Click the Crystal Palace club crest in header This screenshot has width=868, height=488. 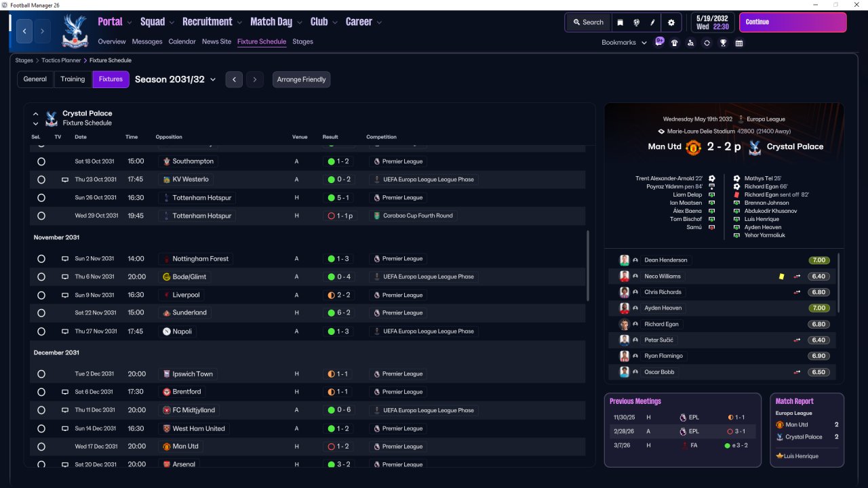74,31
